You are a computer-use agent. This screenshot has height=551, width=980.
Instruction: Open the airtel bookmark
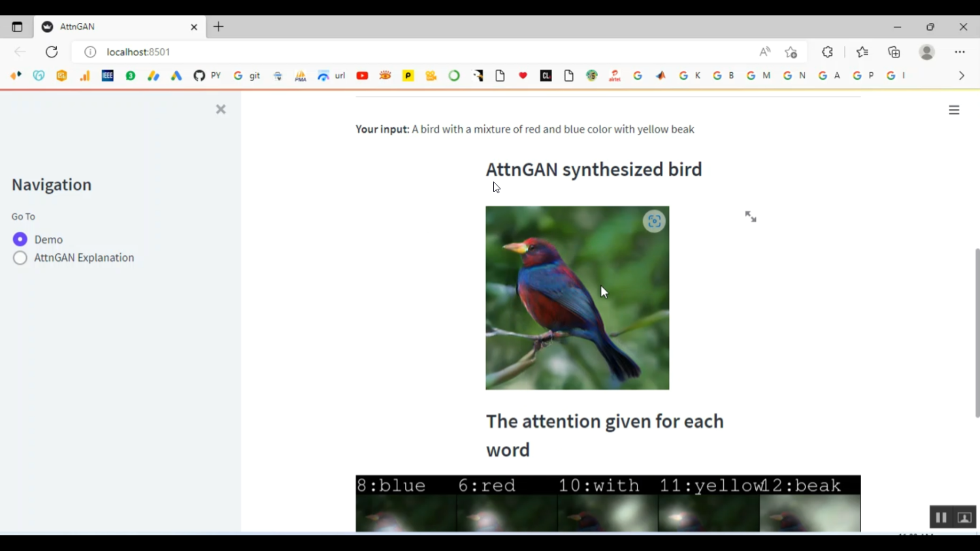(x=614, y=76)
